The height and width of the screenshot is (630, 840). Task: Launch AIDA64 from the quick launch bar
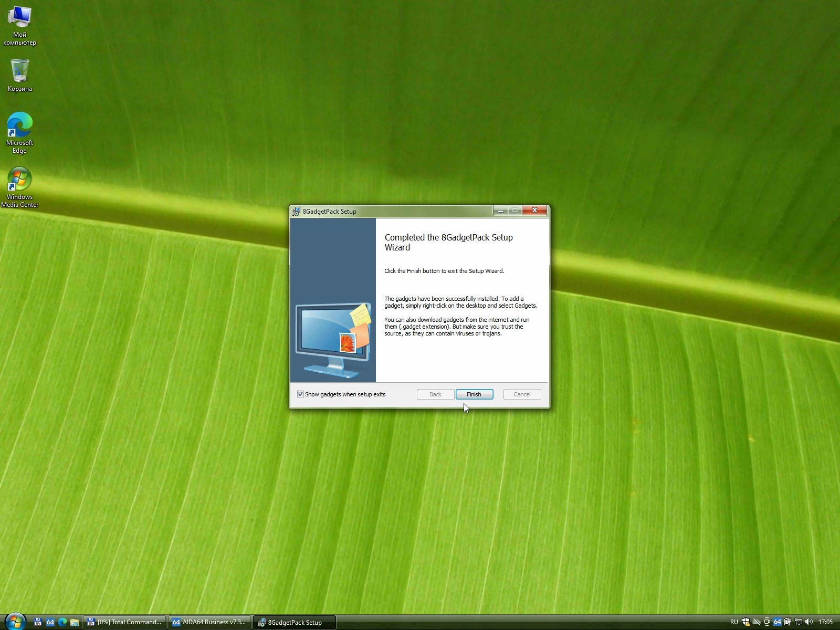(50, 622)
